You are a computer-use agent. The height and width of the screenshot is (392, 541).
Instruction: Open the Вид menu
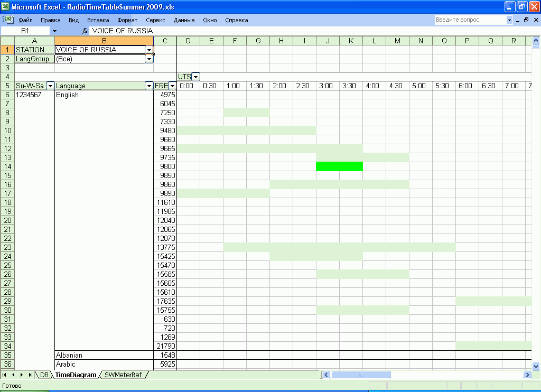click(x=74, y=20)
